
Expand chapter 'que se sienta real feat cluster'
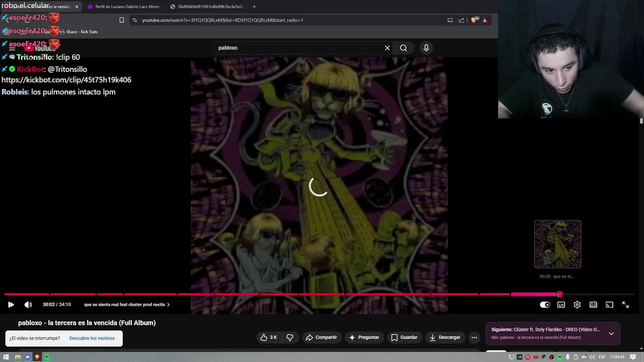click(127, 305)
